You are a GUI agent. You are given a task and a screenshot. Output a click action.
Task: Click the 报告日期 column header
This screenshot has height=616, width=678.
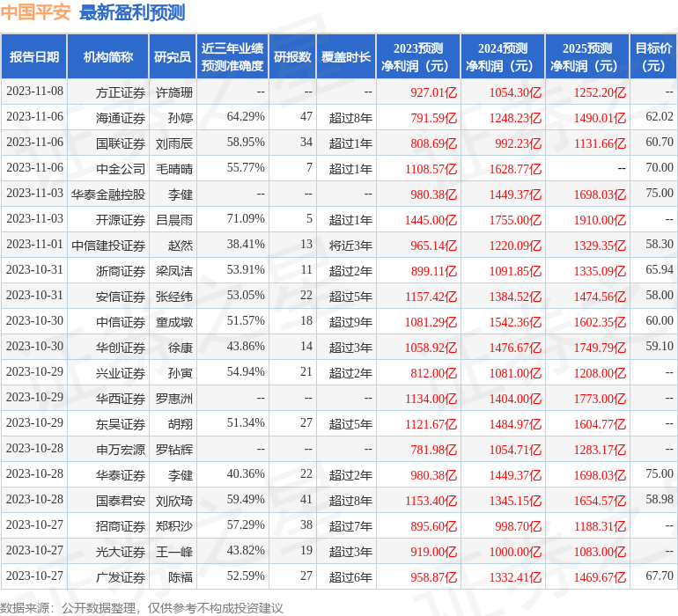coord(33,56)
